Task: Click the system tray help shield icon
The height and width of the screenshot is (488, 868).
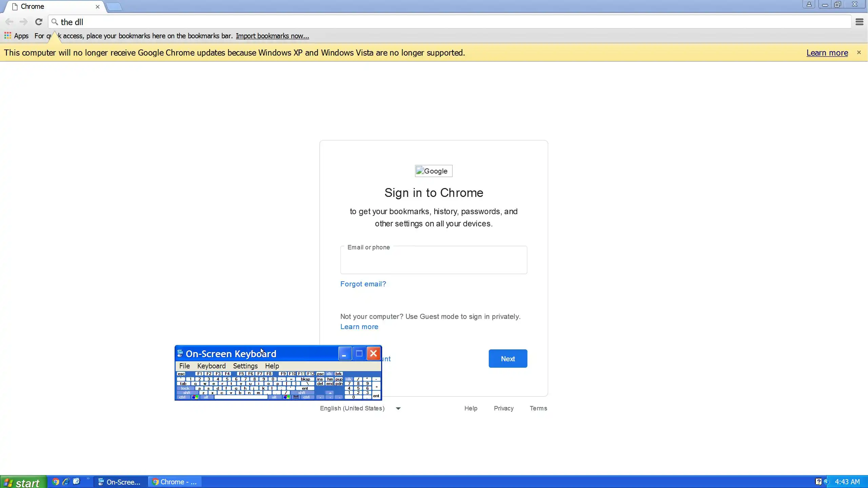Action: click(x=818, y=482)
